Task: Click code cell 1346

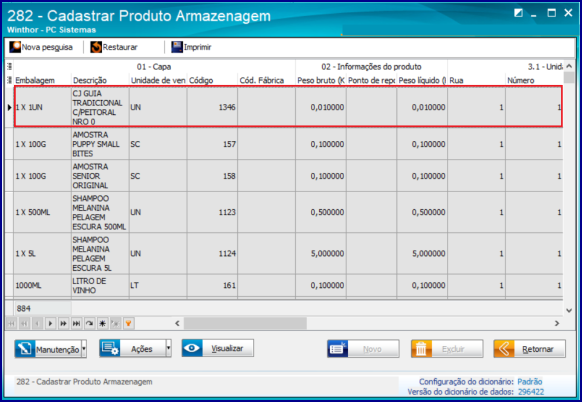Action: tap(212, 107)
